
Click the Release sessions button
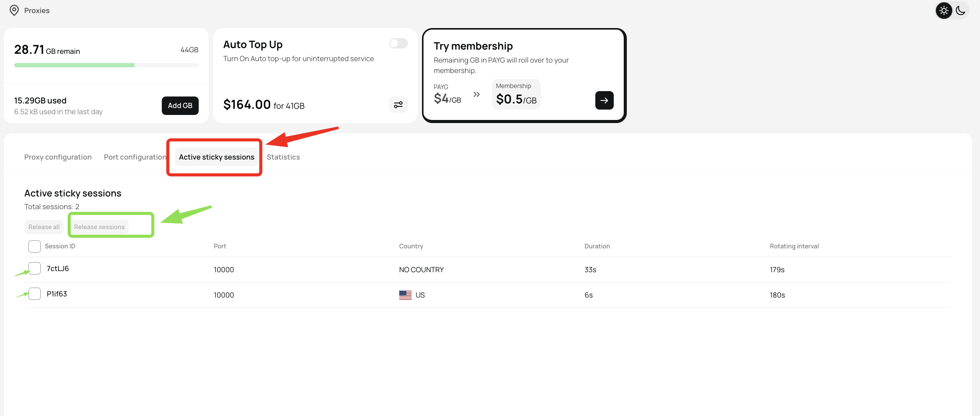(99, 227)
